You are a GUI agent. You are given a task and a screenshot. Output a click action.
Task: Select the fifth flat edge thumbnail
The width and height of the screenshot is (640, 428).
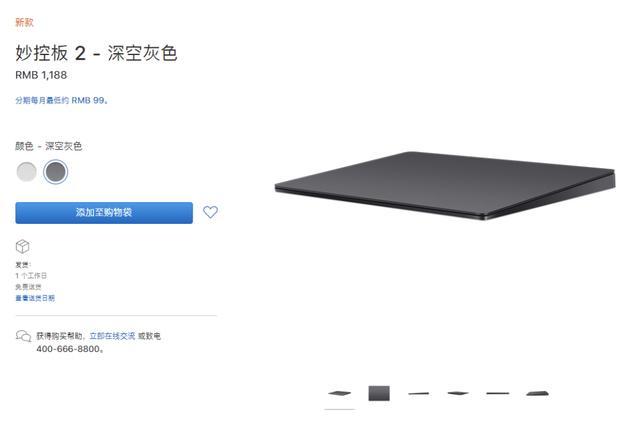pyautogui.click(x=498, y=393)
